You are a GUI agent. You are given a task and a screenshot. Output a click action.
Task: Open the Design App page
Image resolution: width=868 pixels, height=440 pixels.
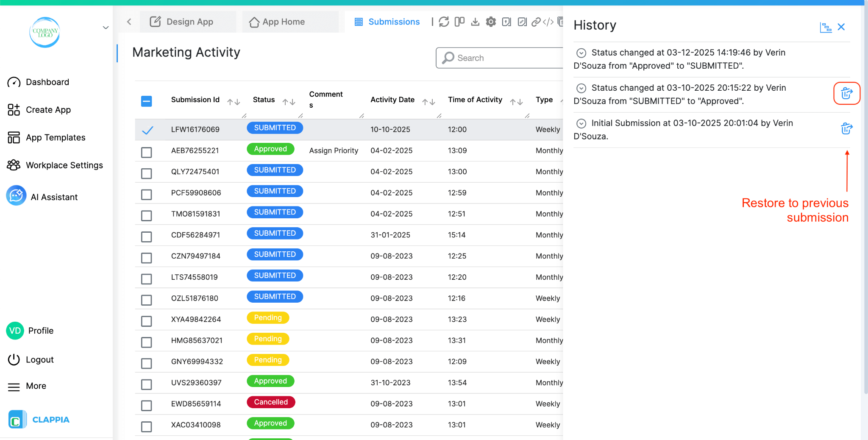tap(188, 22)
